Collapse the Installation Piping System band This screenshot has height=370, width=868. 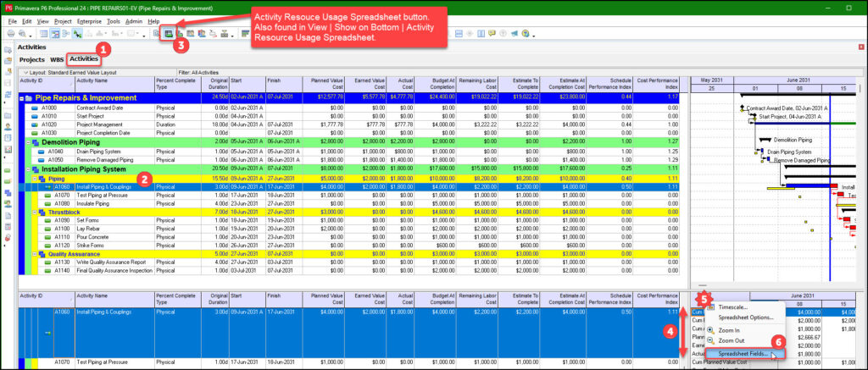(28, 169)
